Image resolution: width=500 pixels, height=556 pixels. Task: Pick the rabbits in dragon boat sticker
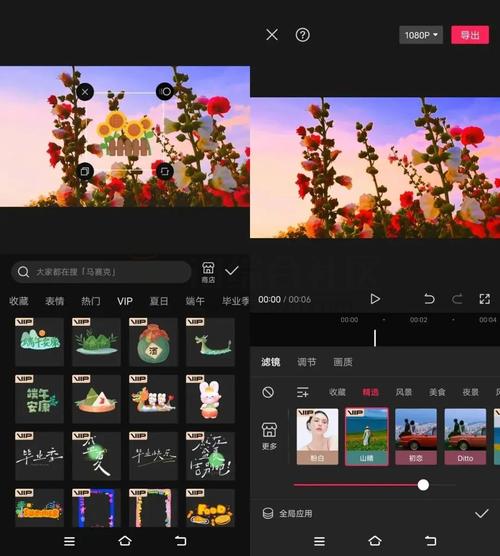[x=153, y=399]
